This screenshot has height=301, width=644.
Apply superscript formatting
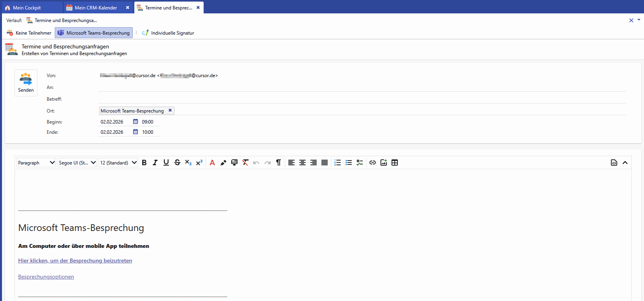(x=199, y=163)
